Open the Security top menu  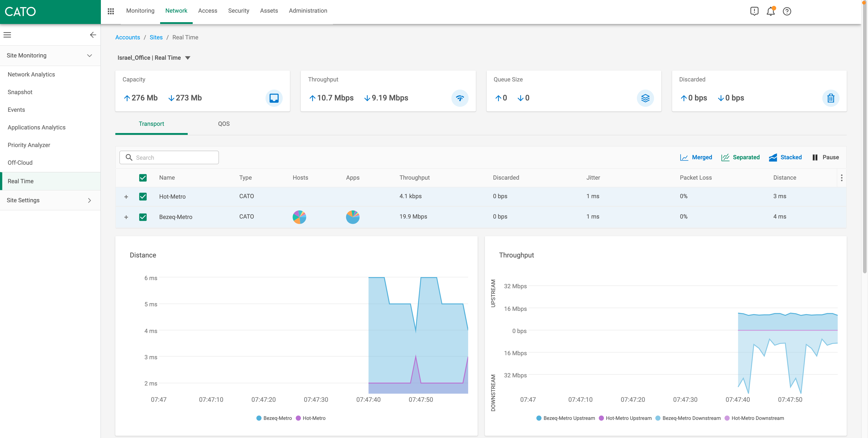point(238,11)
